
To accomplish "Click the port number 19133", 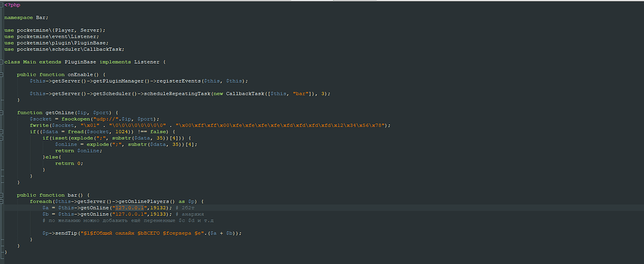I will click(x=158, y=214).
